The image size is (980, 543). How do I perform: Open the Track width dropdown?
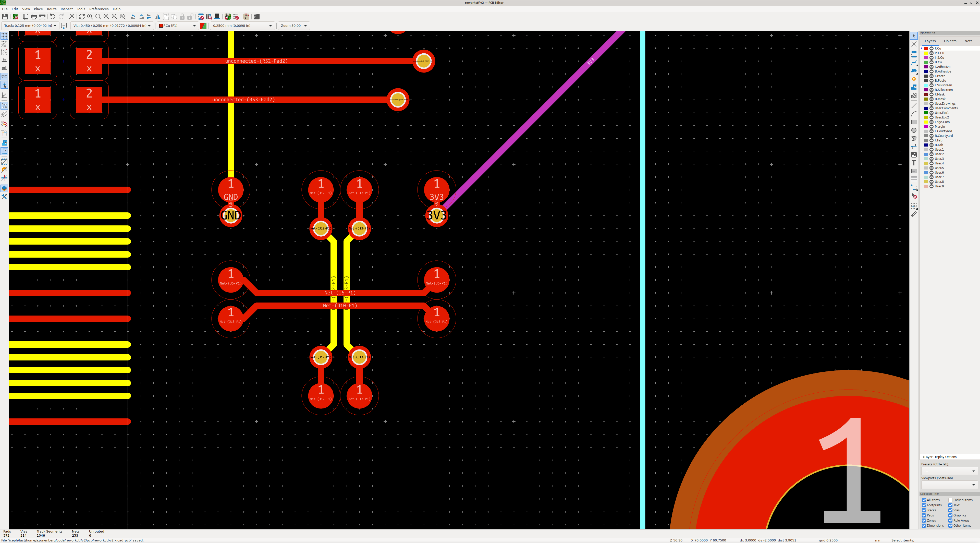(30, 26)
